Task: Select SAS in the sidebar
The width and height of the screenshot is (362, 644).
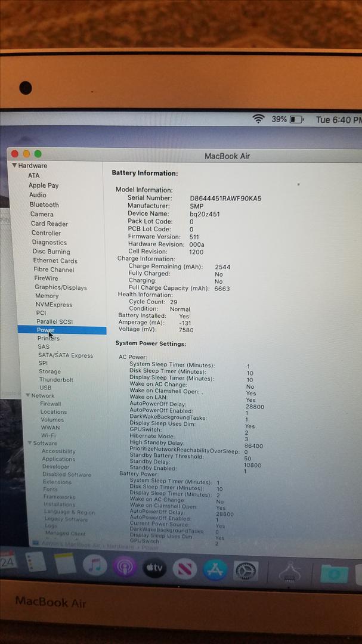Action: pyautogui.click(x=44, y=346)
